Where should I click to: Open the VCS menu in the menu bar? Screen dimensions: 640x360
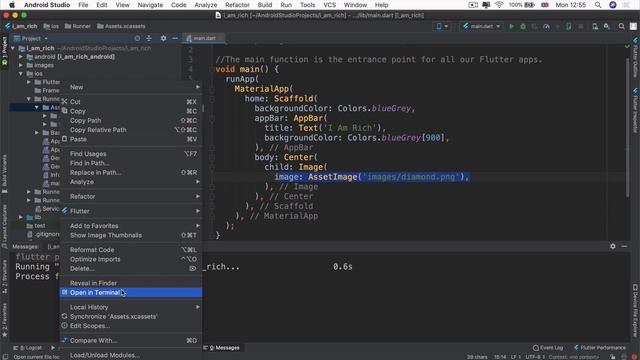[x=329, y=5]
